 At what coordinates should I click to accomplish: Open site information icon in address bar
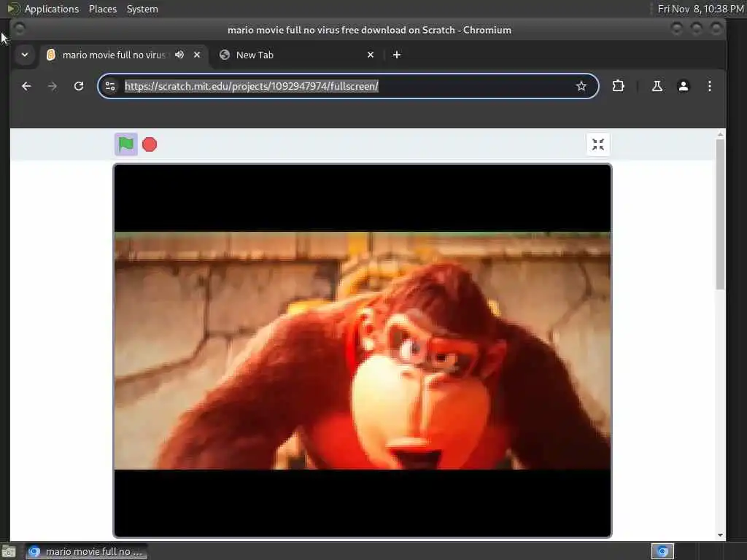point(110,86)
